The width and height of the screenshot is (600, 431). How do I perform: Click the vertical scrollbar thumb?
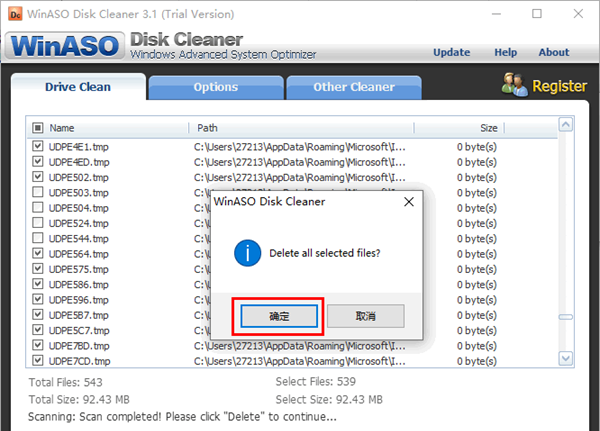566,317
